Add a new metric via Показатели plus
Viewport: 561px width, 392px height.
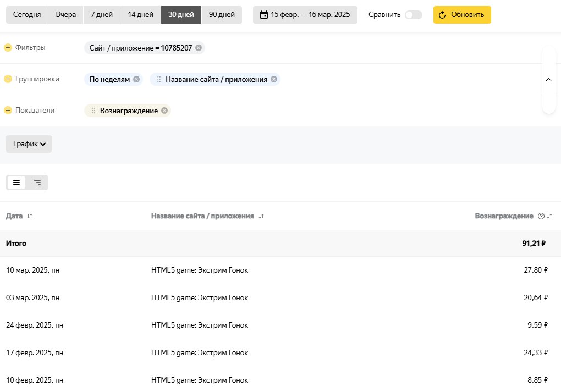8,111
